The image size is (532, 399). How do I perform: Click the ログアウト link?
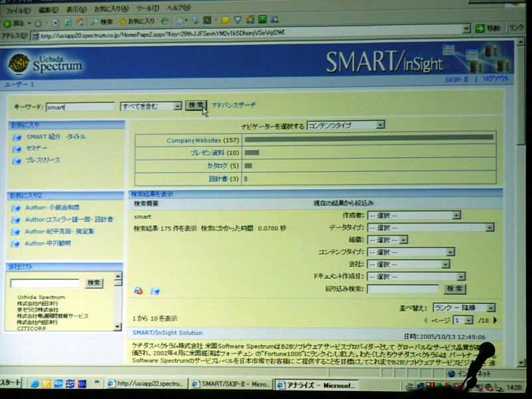click(495, 78)
